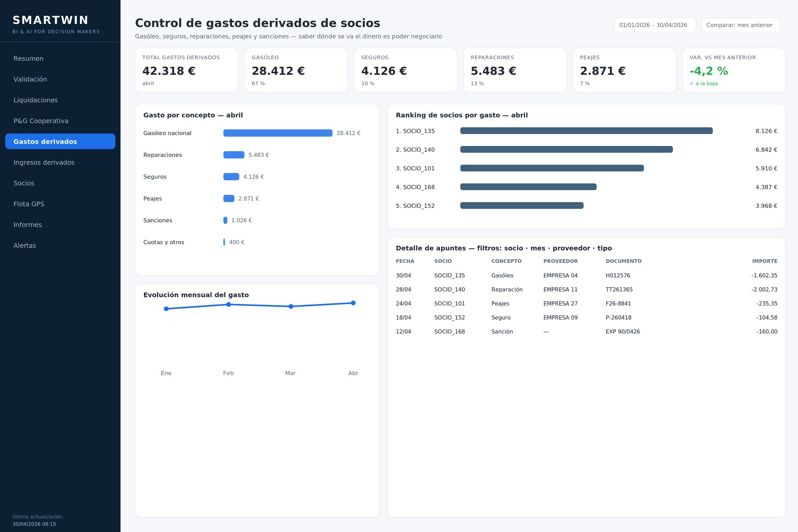Select the Peajes KPI card

[624, 70]
